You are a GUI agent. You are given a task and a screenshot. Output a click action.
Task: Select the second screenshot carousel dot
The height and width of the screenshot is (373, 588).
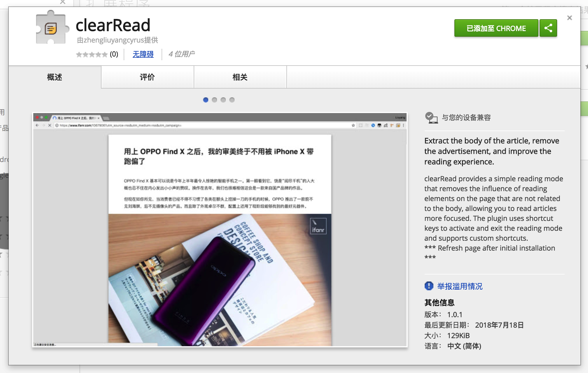coord(214,100)
